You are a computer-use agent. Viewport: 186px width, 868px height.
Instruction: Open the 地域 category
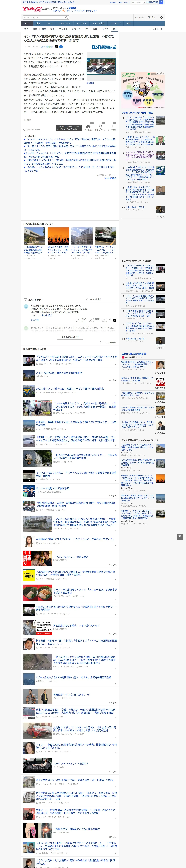tap(114, 29)
